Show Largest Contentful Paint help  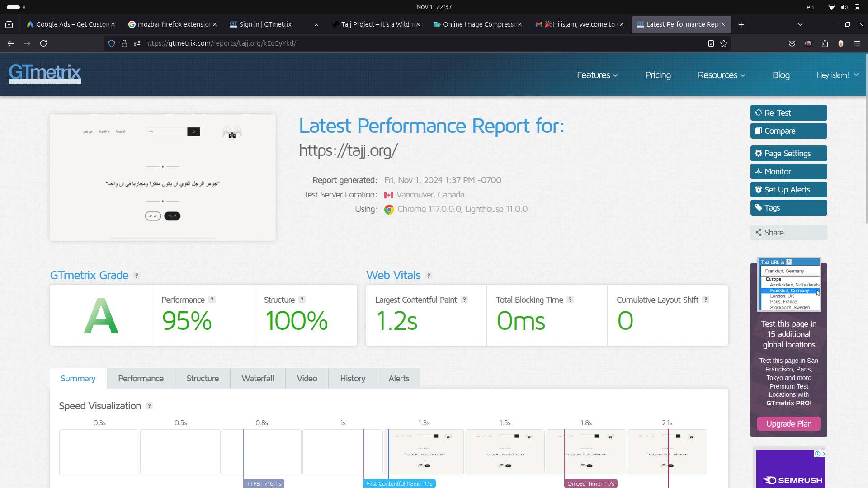pos(464,300)
